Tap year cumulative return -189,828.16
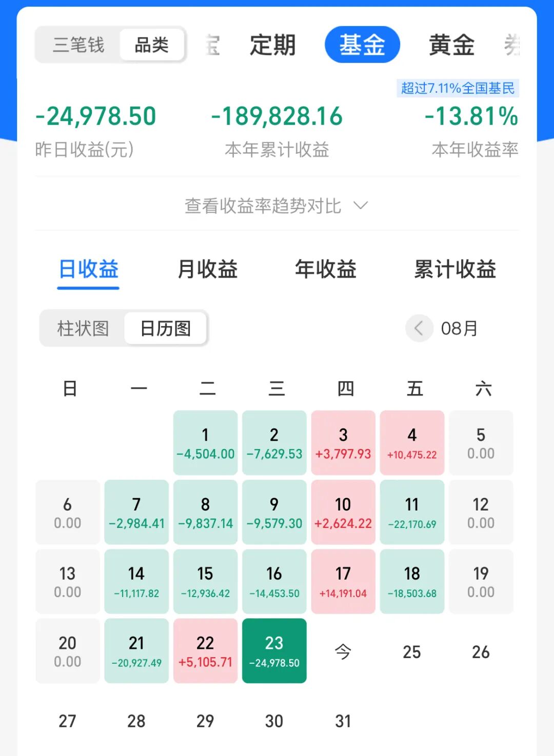 [x=277, y=116]
